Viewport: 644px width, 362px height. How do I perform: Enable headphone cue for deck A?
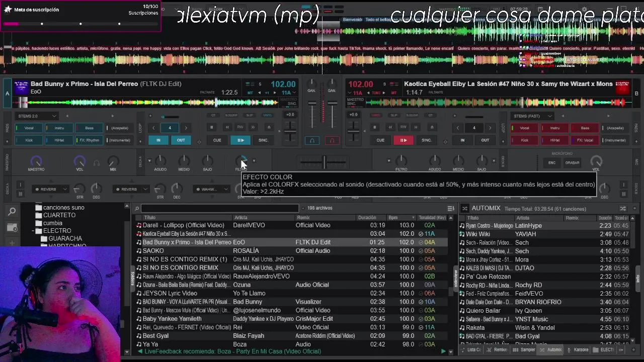tap(312, 140)
